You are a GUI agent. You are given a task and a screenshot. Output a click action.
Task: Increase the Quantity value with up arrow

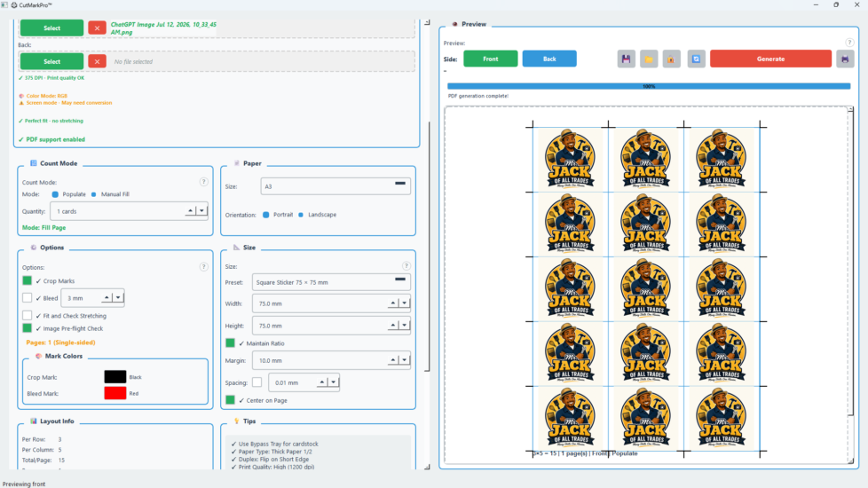click(x=190, y=211)
